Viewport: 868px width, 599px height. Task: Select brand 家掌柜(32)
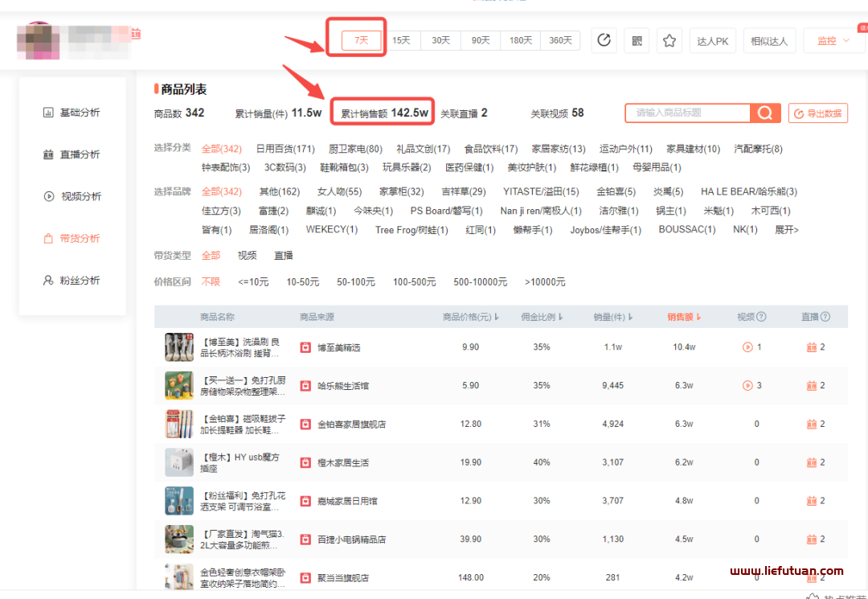[x=402, y=191]
